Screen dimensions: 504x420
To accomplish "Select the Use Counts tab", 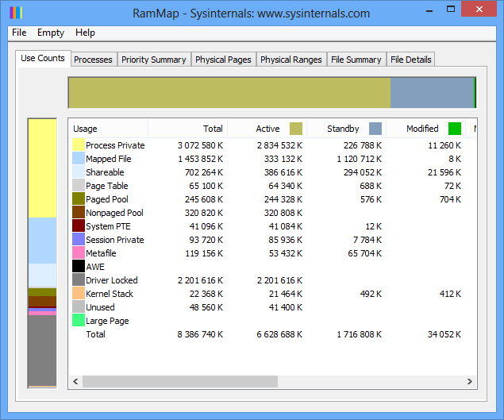I will [43, 58].
